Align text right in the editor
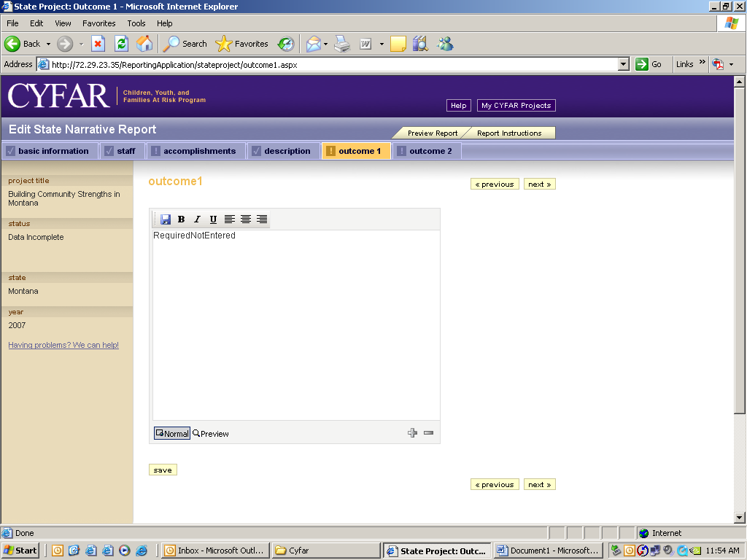The width and height of the screenshot is (747, 560). (x=262, y=219)
